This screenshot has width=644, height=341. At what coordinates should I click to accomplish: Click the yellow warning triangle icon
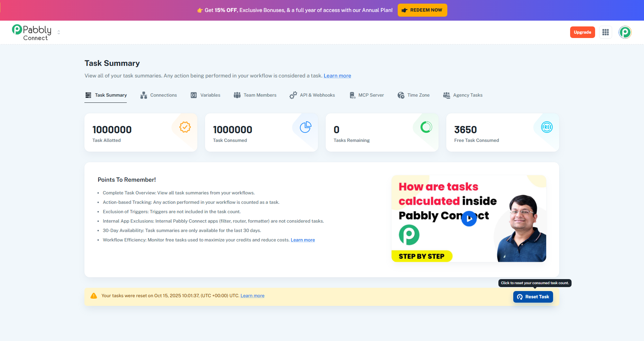click(94, 296)
